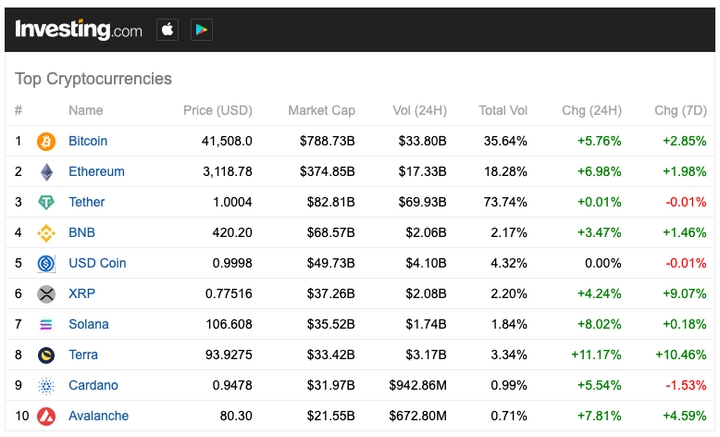Viewport: 720px width, 437px height.
Task: Click XRP price 0.77516
Action: 229,294
